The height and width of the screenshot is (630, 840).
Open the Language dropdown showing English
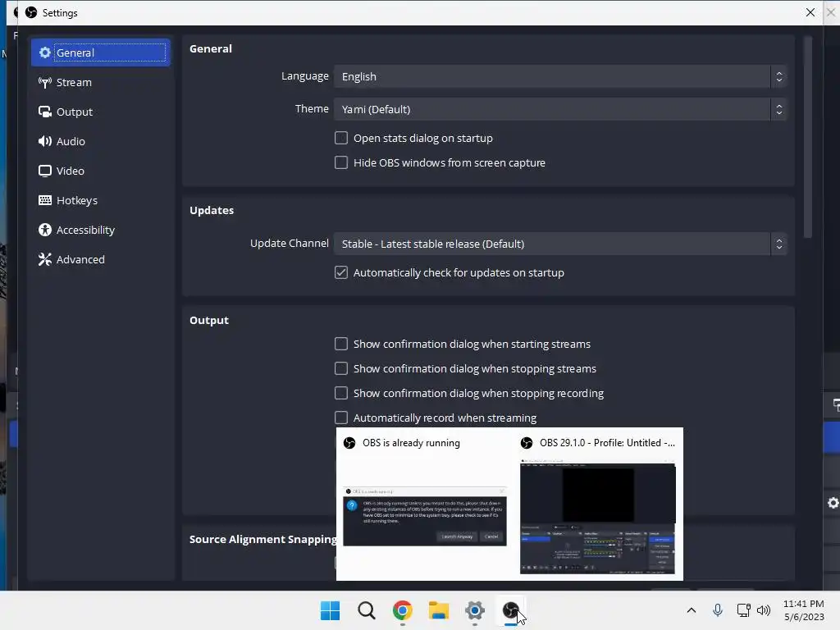click(559, 76)
